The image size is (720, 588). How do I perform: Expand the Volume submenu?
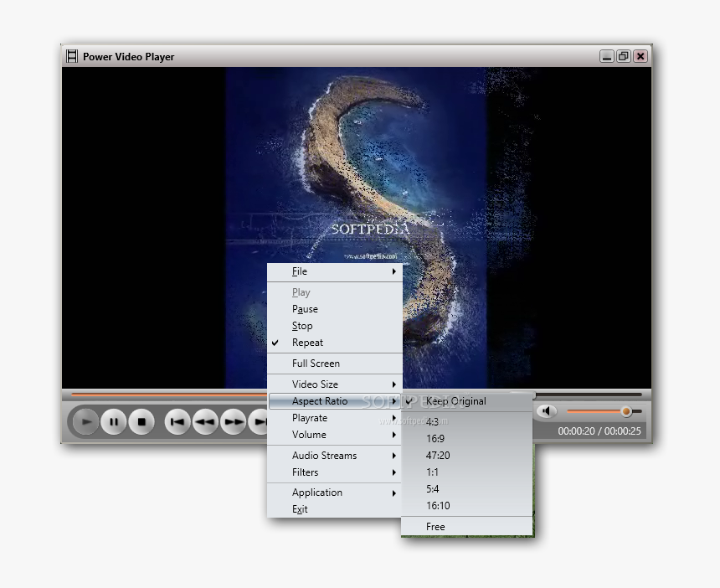[x=335, y=435]
